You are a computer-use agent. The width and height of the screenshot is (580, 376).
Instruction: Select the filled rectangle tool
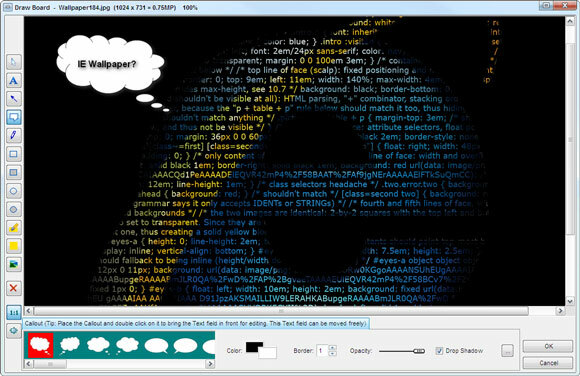click(14, 172)
